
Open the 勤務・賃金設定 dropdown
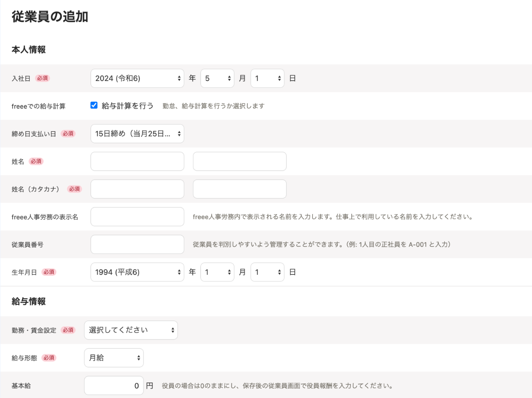tap(131, 330)
